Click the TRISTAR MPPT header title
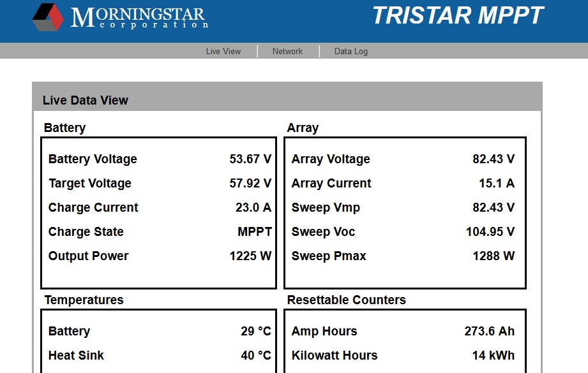This screenshot has width=588, height=373. tap(458, 15)
